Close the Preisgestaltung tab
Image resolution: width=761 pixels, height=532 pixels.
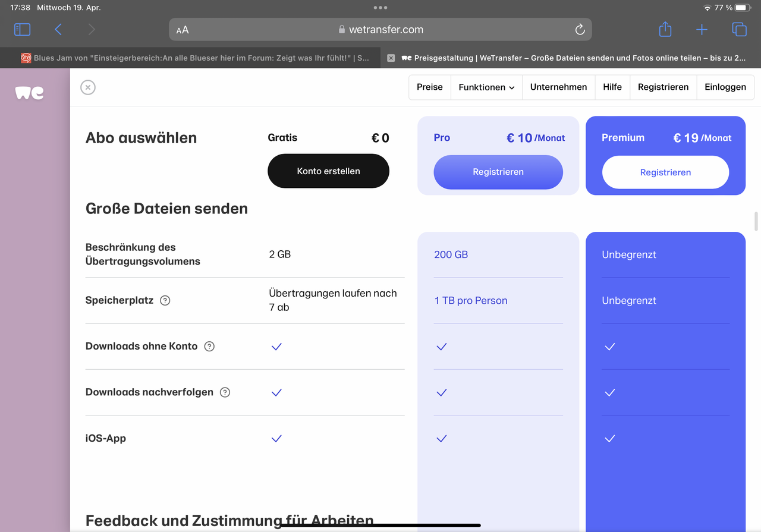[x=391, y=58]
